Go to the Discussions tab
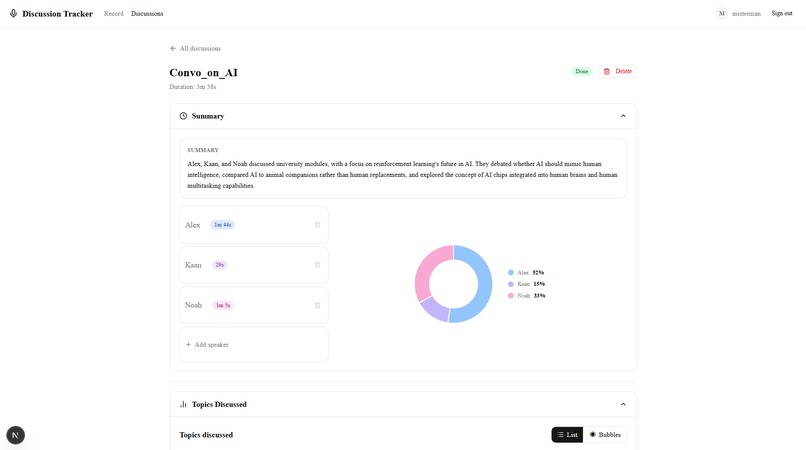 [147, 14]
